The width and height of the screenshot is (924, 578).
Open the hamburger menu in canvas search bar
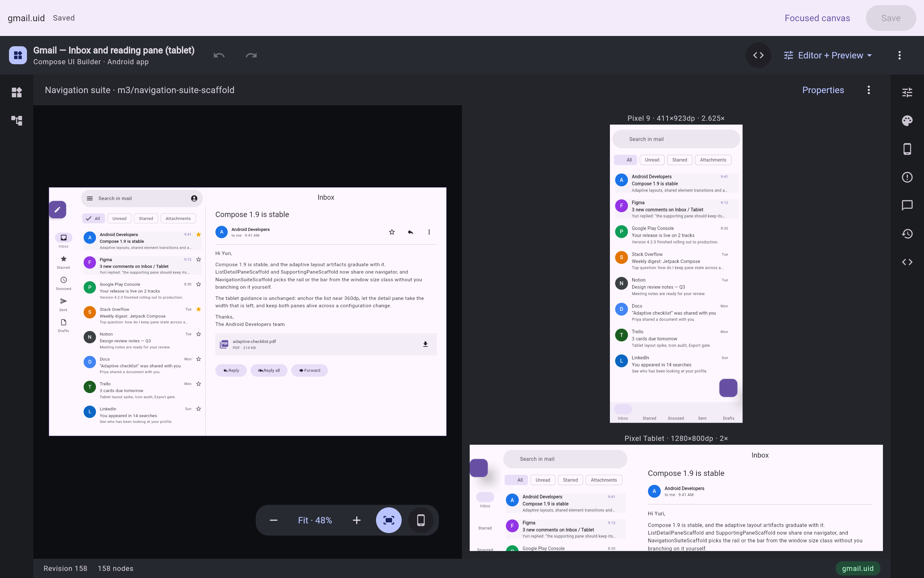click(x=90, y=198)
